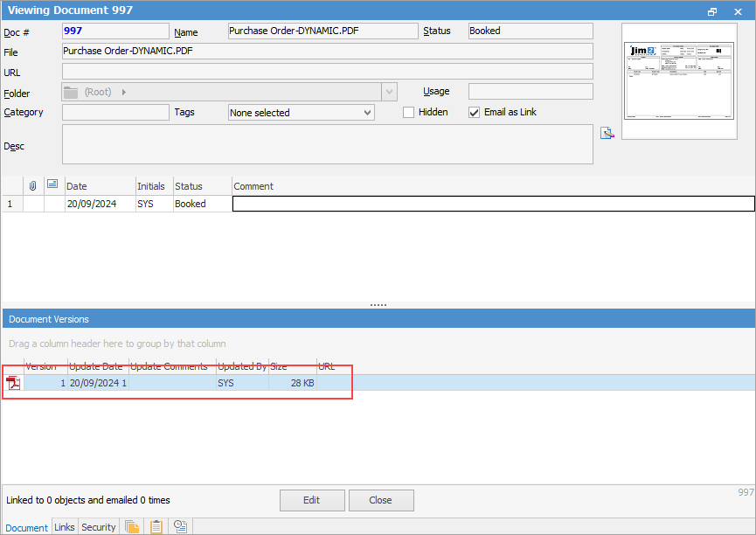Select the 28 KB size cell
The image size is (756, 535).
292,383
